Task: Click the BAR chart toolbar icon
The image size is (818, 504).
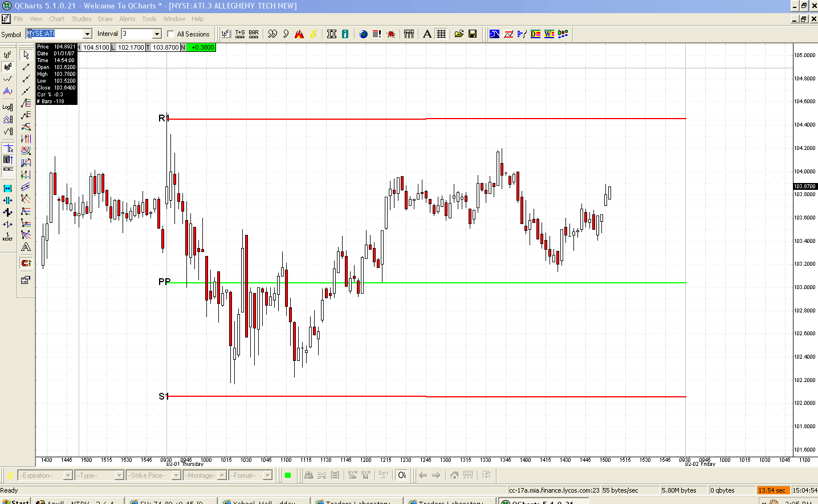Action: [x=254, y=34]
